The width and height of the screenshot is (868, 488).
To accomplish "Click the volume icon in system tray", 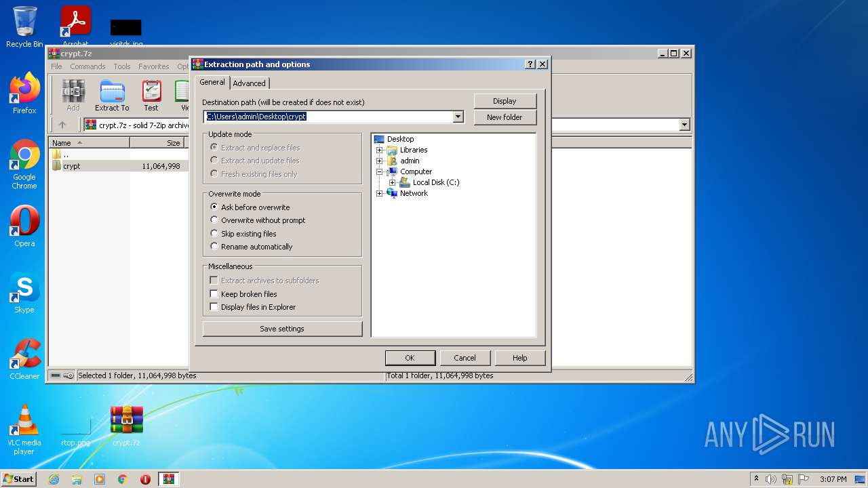I will [770, 479].
